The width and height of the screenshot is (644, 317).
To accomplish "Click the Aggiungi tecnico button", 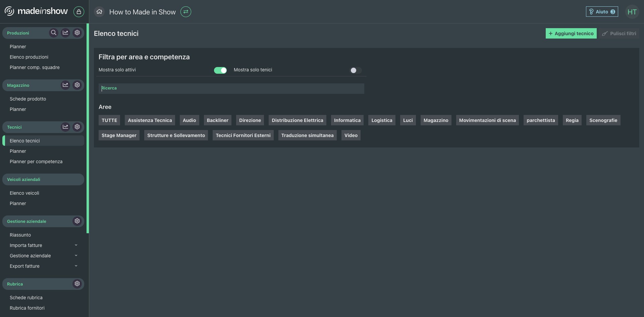I will pos(571,34).
